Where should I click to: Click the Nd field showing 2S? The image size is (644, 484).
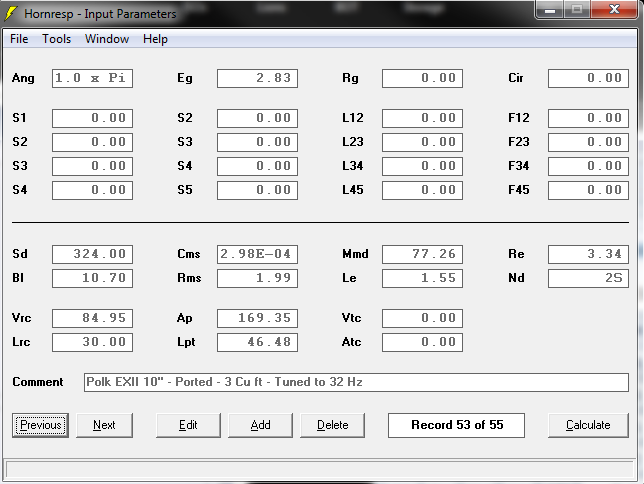[x=588, y=278]
